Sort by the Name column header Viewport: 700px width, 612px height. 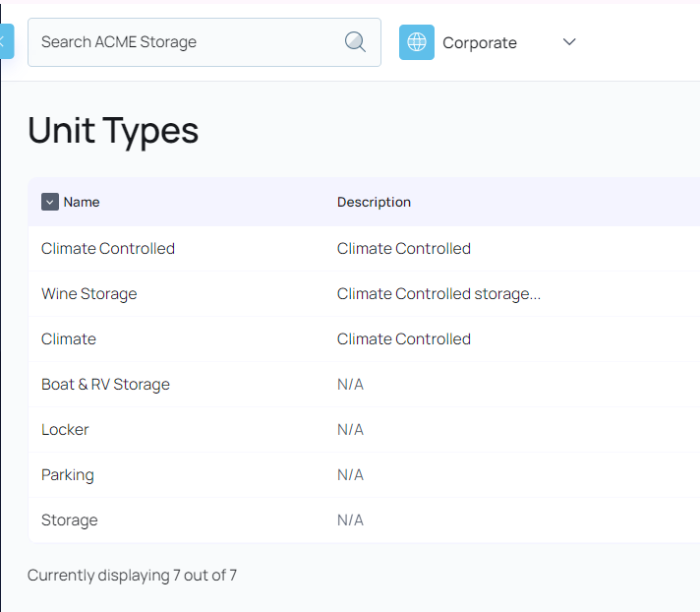point(82,202)
